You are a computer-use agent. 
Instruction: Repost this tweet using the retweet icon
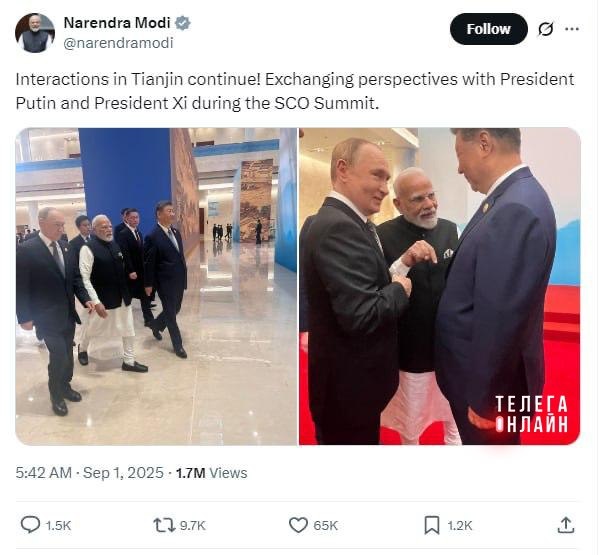pos(162,524)
